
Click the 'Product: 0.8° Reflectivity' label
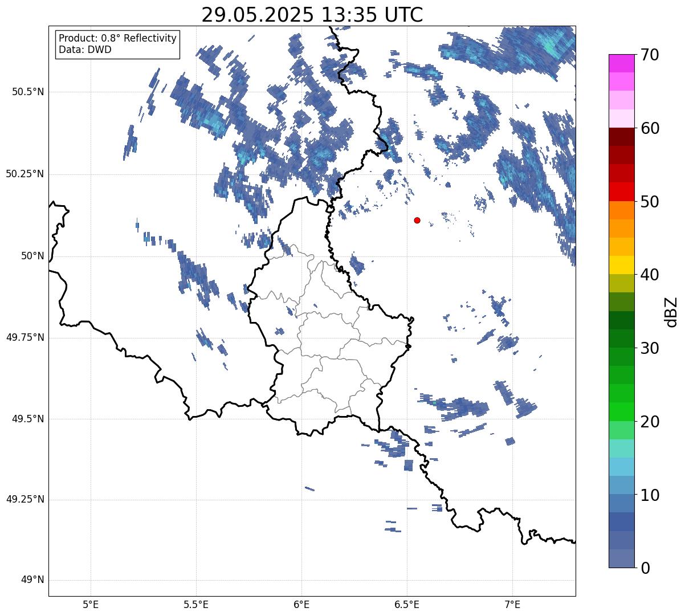tap(118, 38)
